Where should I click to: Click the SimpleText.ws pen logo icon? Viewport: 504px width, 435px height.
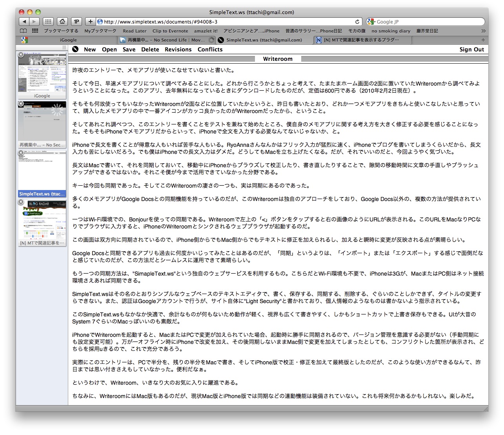(75, 49)
